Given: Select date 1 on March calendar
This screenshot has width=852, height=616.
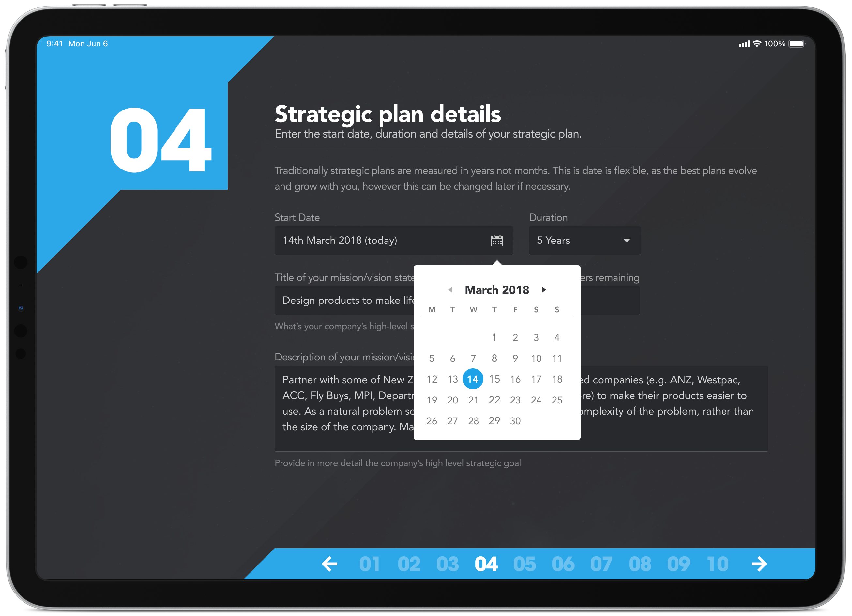Looking at the screenshot, I should pyautogui.click(x=494, y=337).
